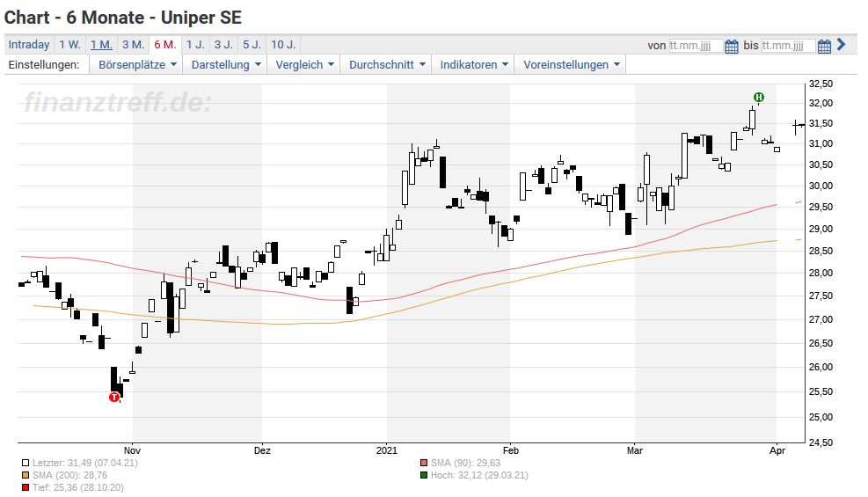
Task: Click the chart title 'Chart - 6 Monate - Uniper SE'
Action: coord(123,18)
